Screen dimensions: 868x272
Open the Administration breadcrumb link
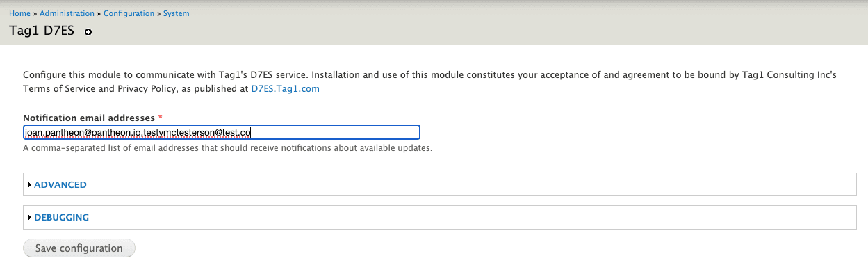67,13
